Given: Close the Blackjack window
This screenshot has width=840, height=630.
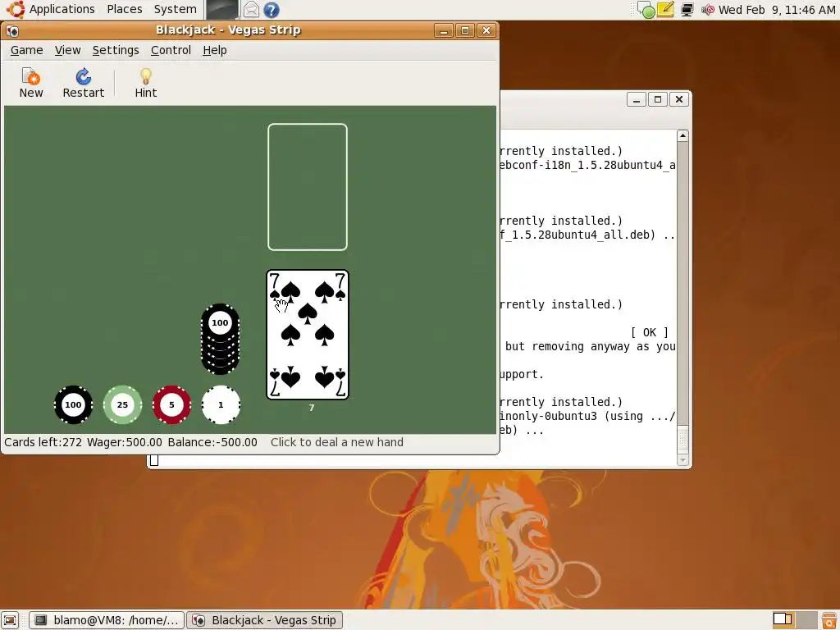Looking at the screenshot, I should click(486, 30).
